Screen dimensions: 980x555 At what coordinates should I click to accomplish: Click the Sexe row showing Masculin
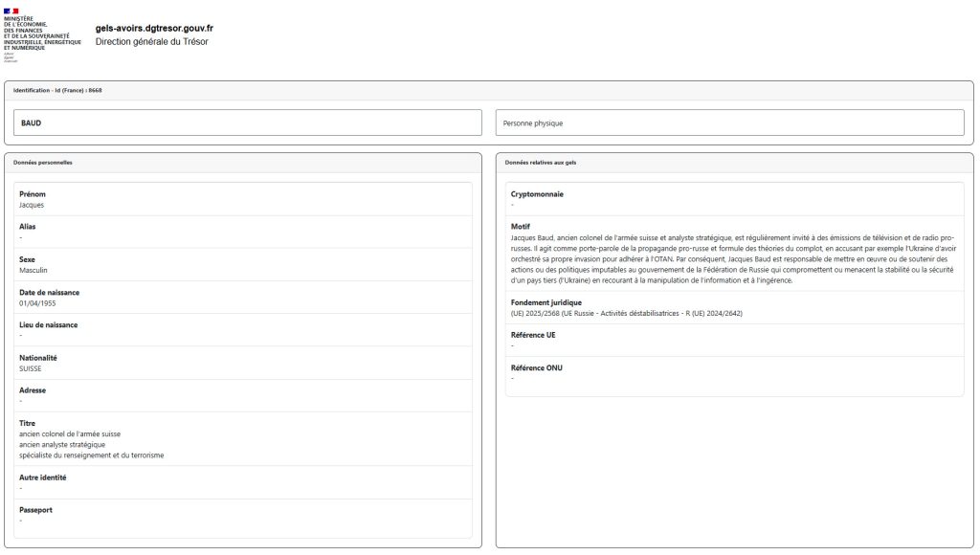[243, 264]
